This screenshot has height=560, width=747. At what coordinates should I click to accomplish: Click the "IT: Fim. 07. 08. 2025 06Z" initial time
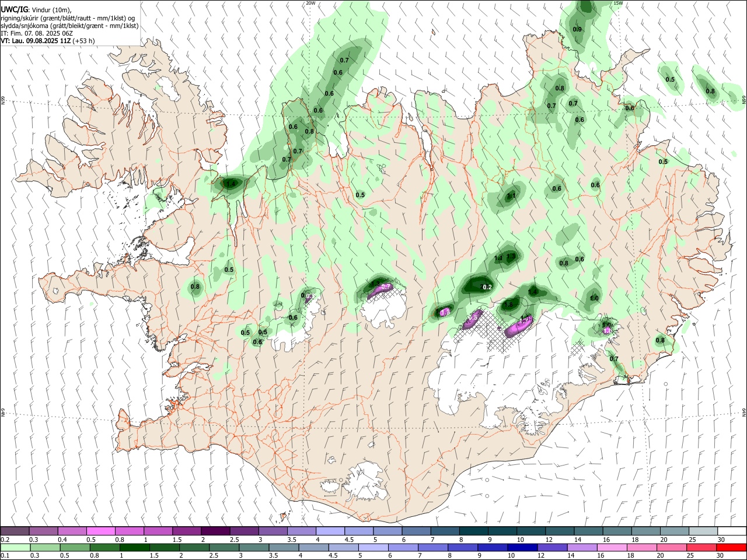[x=37, y=33]
